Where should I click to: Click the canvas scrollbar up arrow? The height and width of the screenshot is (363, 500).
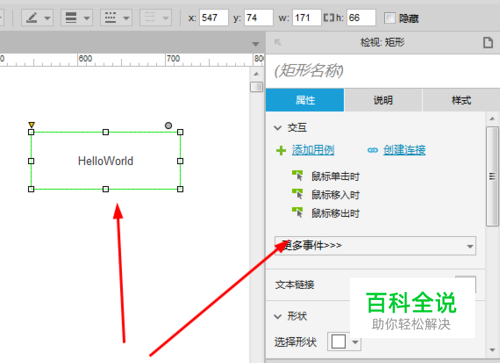click(x=256, y=74)
